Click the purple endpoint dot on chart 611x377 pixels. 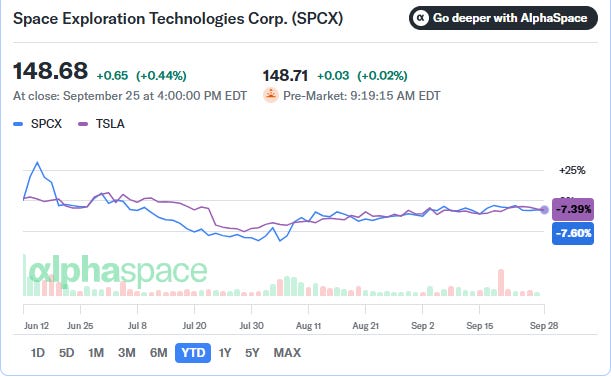click(x=544, y=210)
